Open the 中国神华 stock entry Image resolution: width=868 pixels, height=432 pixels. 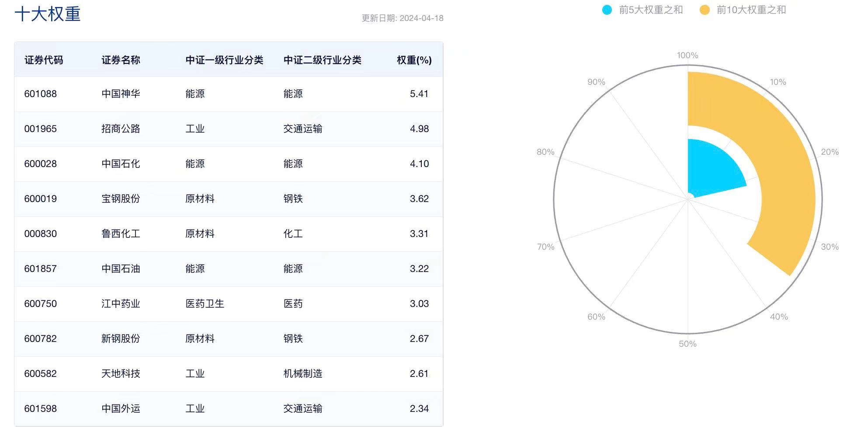121,94
